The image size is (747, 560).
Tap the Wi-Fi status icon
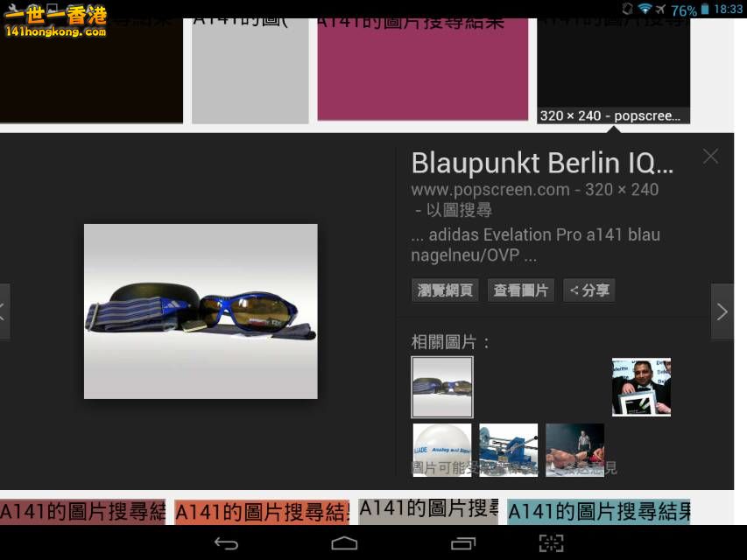pyautogui.click(x=645, y=9)
